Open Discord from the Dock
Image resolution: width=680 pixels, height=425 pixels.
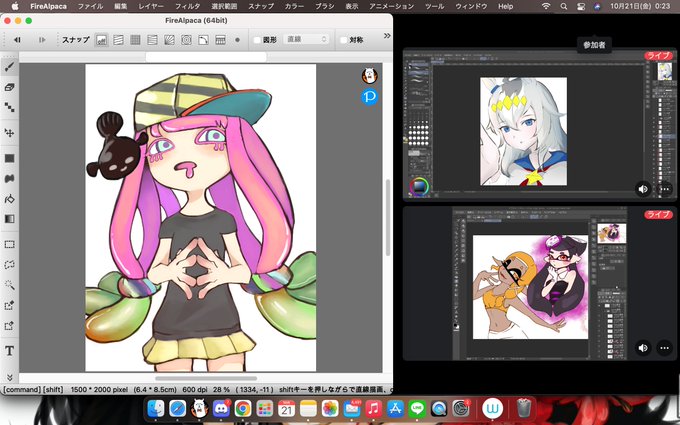point(221,409)
